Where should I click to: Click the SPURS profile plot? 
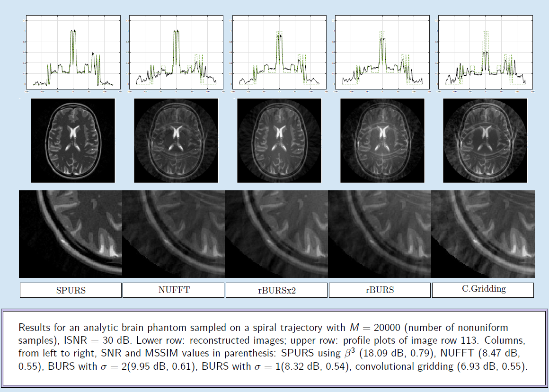point(73,53)
